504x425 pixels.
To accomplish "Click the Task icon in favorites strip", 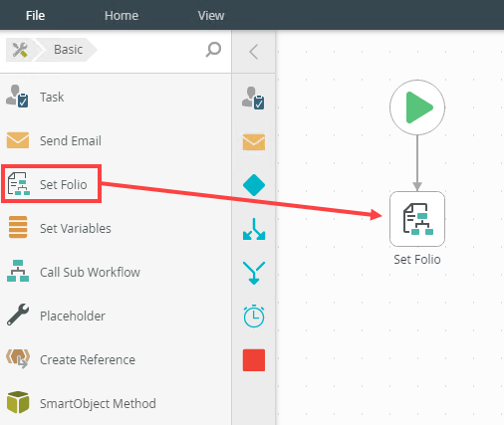I will [253, 99].
